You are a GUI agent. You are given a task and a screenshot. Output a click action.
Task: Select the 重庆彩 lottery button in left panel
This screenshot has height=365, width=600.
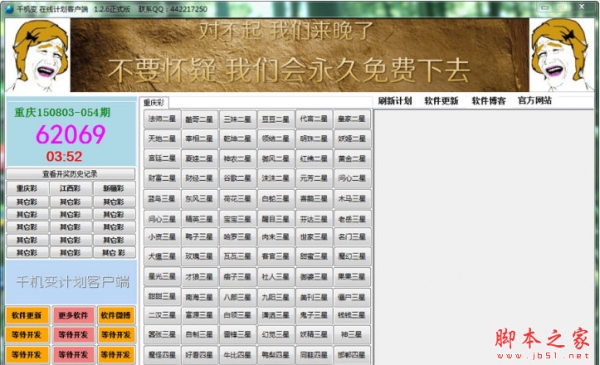click(28, 188)
